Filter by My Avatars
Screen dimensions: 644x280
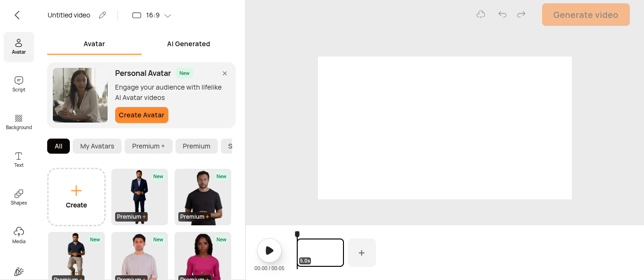coord(97,146)
